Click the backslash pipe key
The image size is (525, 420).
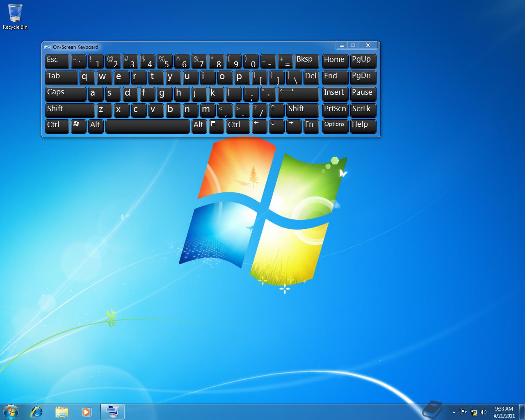294,78
